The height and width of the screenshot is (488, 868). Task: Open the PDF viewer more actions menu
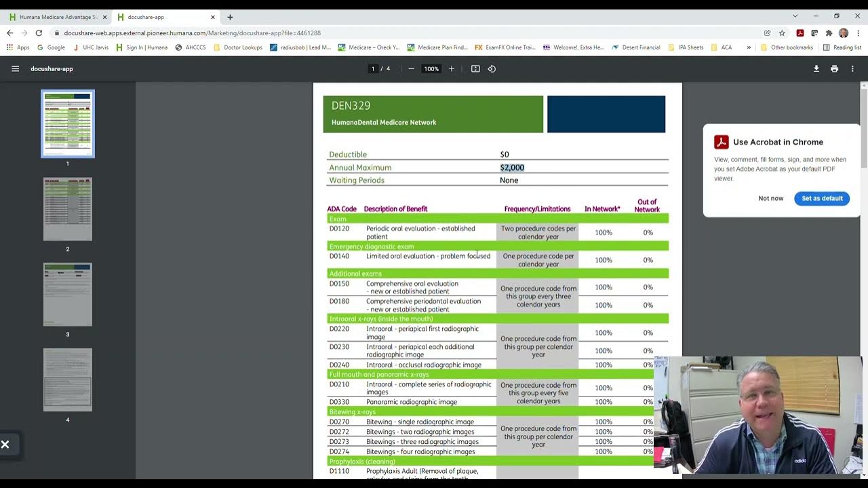tap(852, 68)
